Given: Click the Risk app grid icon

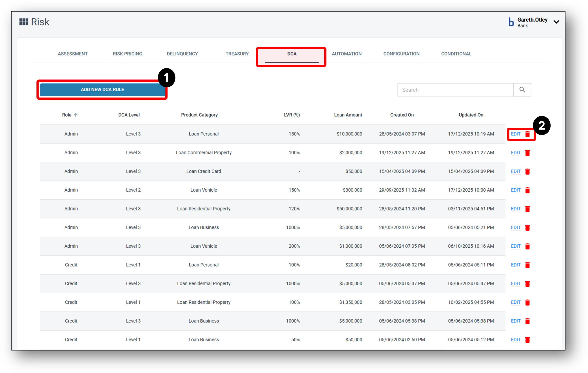Looking at the screenshot, I should click(24, 22).
